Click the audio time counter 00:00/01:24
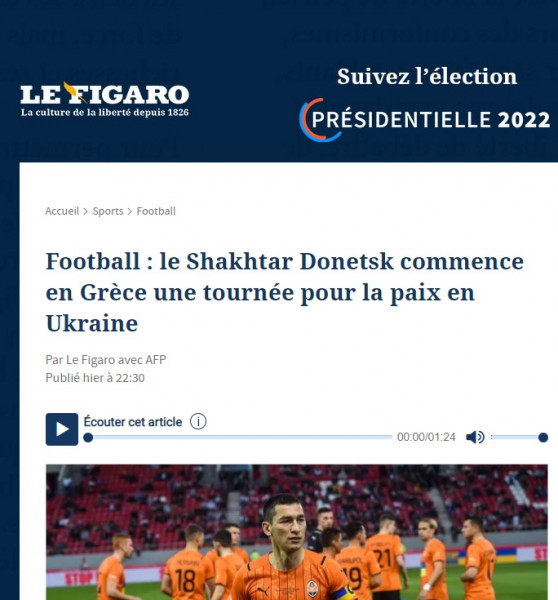The height and width of the screenshot is (600, 558). [x=426, y=437]
